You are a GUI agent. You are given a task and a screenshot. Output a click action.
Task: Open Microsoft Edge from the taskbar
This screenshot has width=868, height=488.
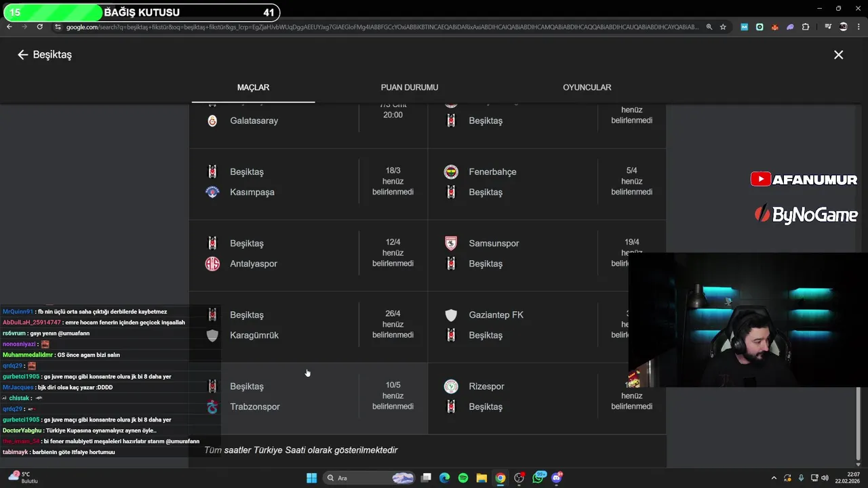[x=444, y=478]
